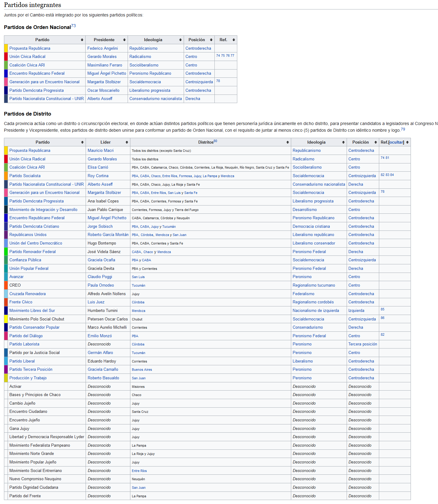The width and height of the screenshot is (438, 504).
Task: Click the Posición sort arrows in the district table
Action: pos(376,142)
